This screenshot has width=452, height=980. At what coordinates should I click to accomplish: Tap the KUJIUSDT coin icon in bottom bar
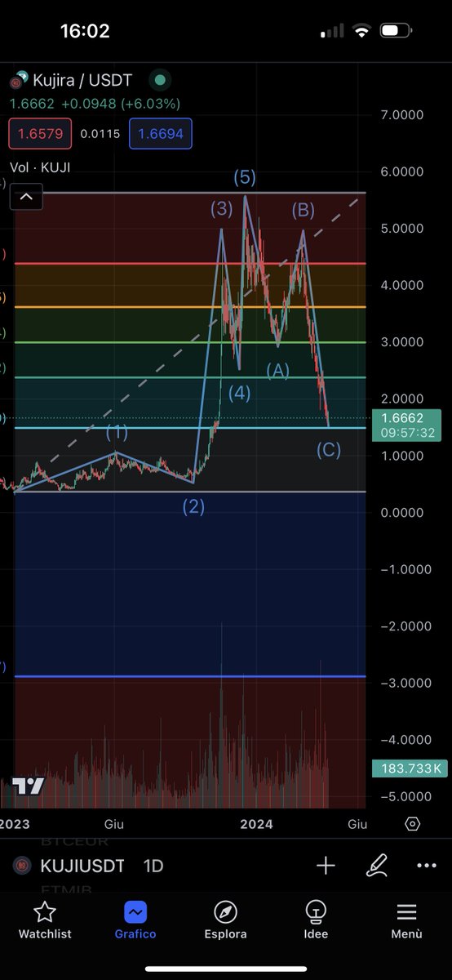22,866
